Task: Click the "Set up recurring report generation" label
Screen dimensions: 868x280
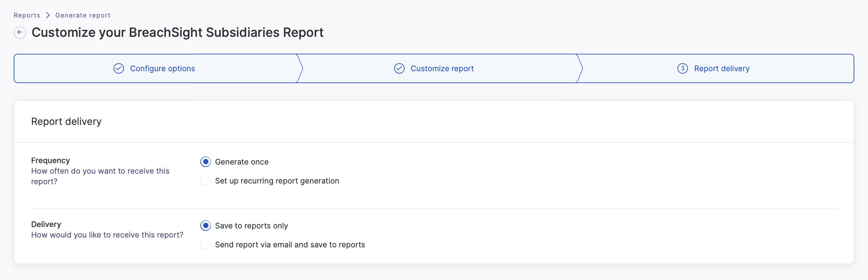Action: tap(277, 181)
